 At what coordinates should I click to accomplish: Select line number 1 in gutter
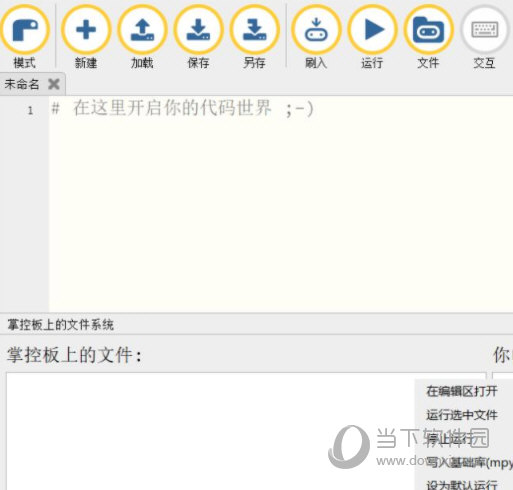[x=30, y=110]
